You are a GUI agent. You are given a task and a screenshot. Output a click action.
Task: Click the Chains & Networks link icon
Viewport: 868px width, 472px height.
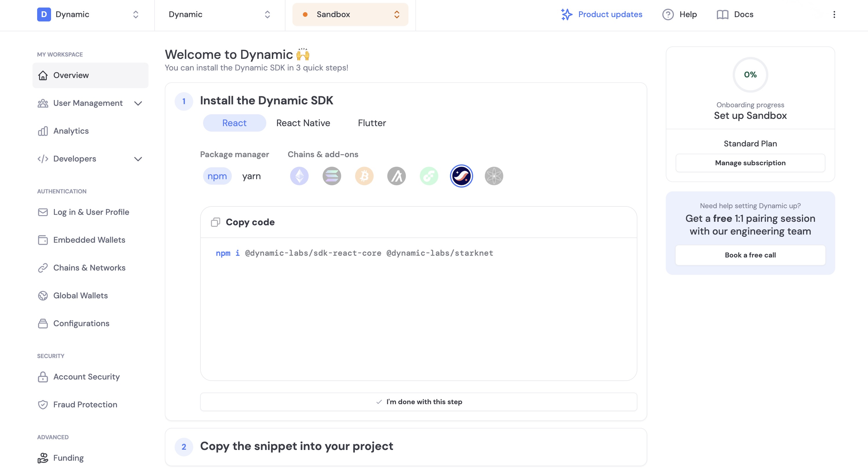[43, 268]
